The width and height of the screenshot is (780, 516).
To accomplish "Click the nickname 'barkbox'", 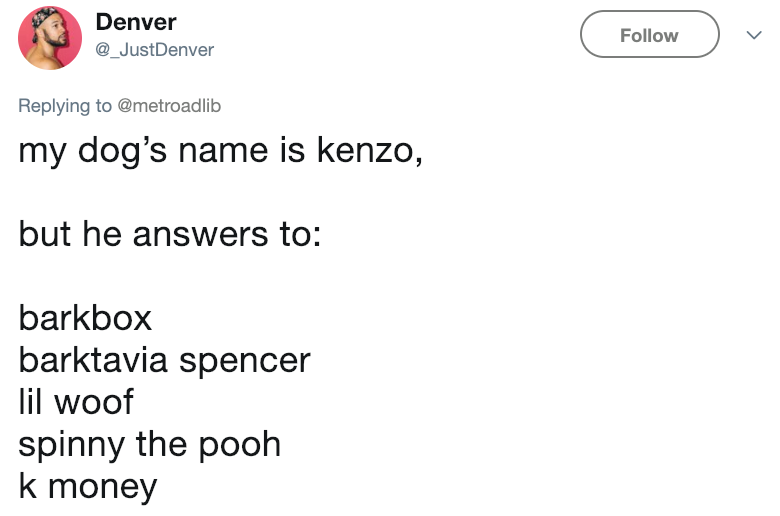I will point(85,317).
